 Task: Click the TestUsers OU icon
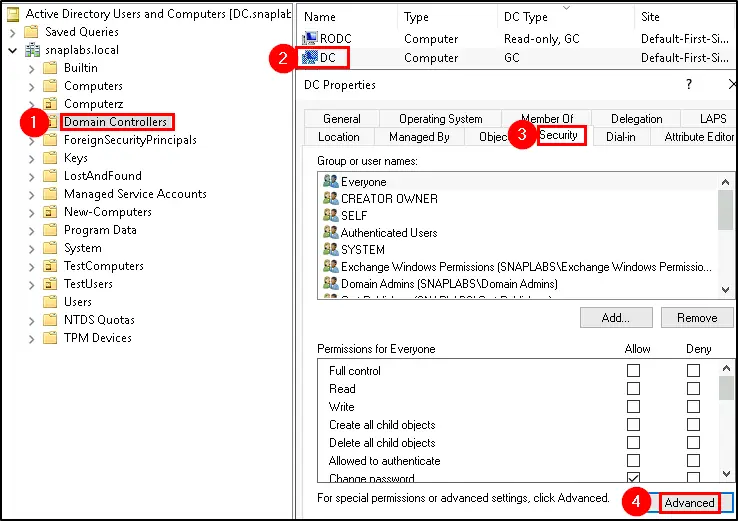point(50,284)
